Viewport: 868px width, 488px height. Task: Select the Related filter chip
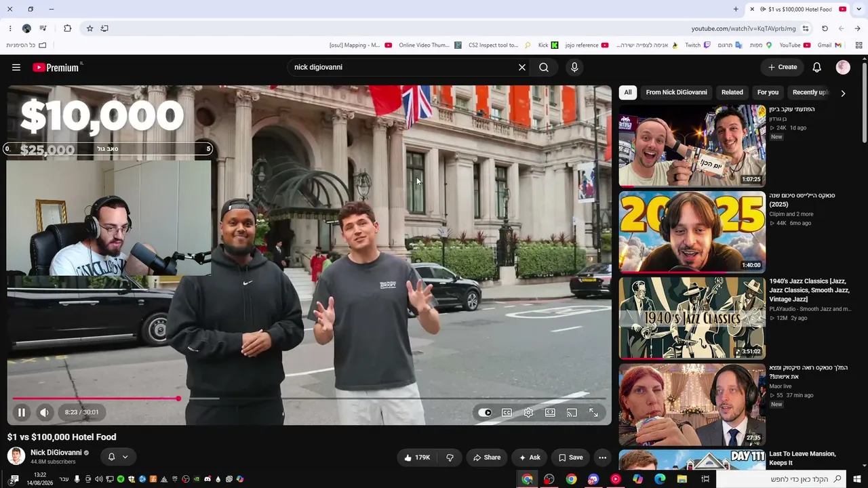(x=732, y=92)
